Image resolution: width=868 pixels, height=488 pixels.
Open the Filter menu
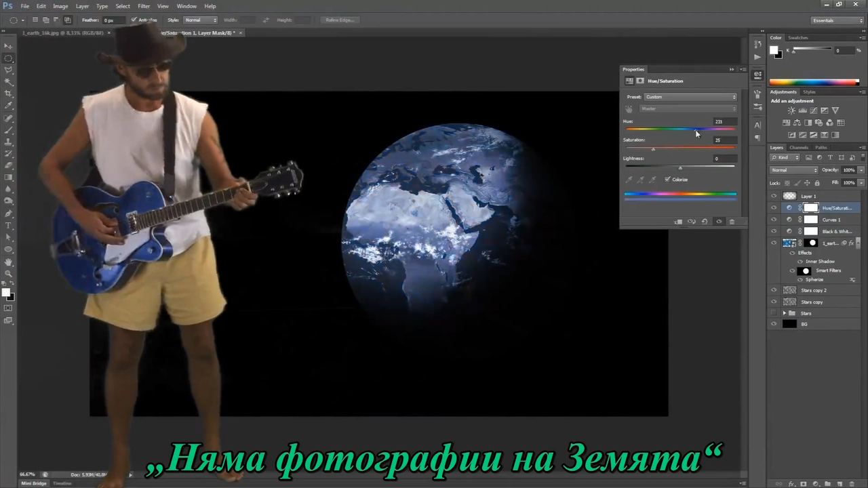(144, 6)
